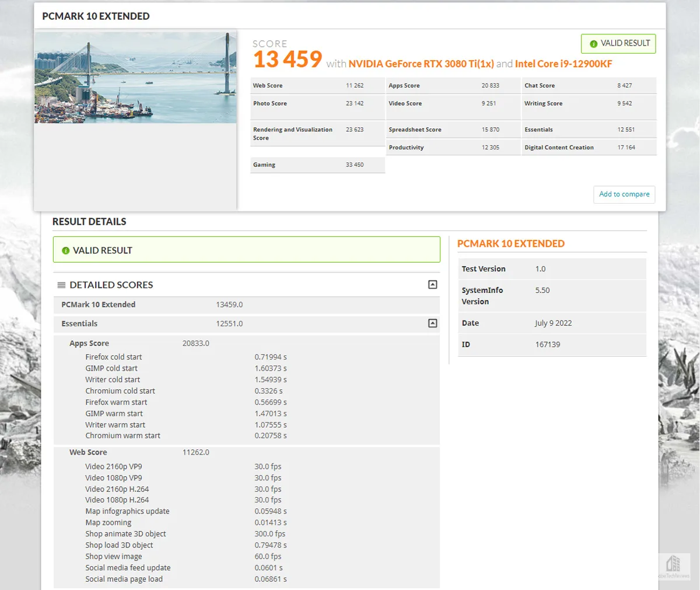700x590 pixels.
Task: Select the PCMark 10 Extended 13459.0 row
Action: [x=246, y=305]
